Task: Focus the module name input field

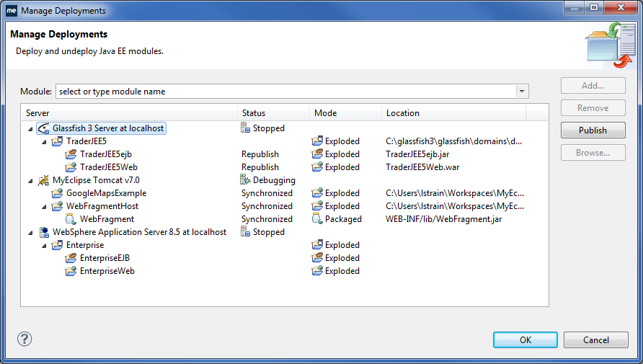Action: coord(285,92)
